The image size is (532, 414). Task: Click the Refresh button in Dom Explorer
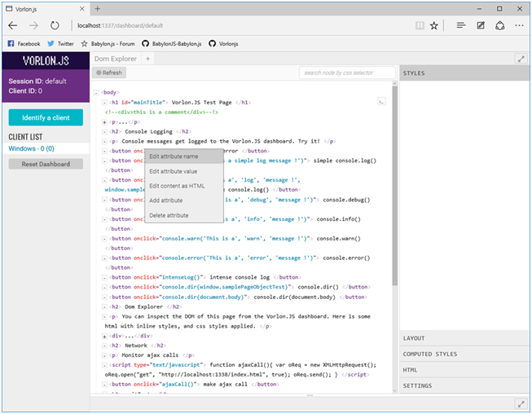pyautogui.click(x=109, y=73)
